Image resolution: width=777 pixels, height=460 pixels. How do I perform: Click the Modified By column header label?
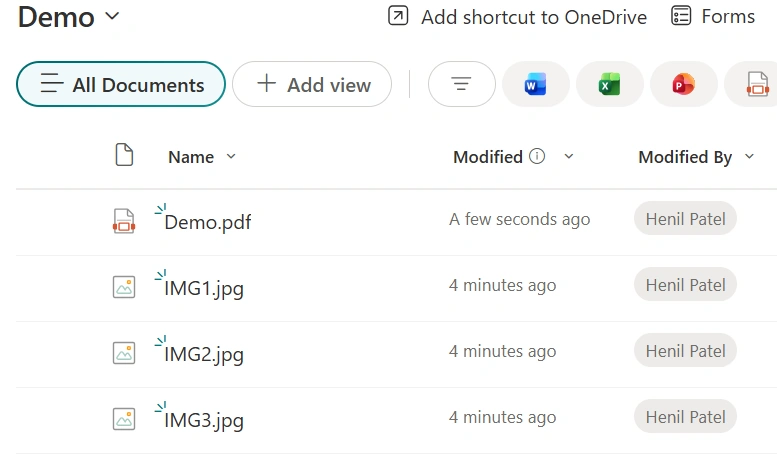pyautogui.click(x=685, y=157)
